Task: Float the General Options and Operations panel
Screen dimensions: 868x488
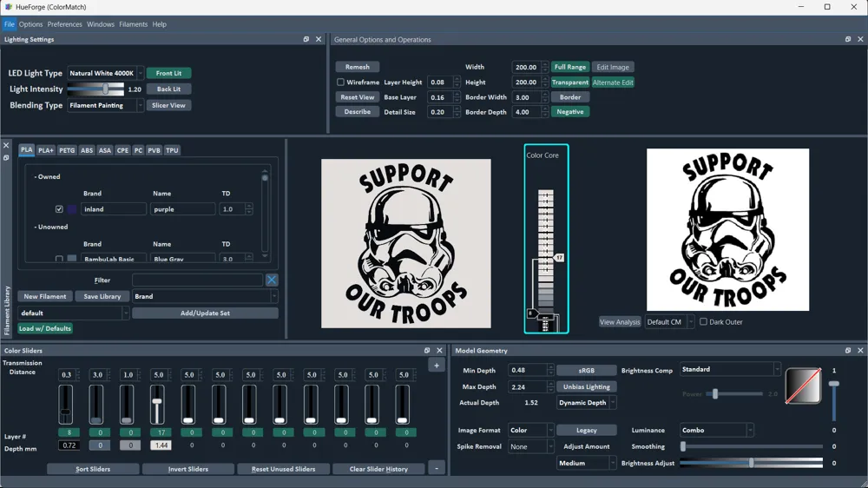Action: tap(848, 39)
